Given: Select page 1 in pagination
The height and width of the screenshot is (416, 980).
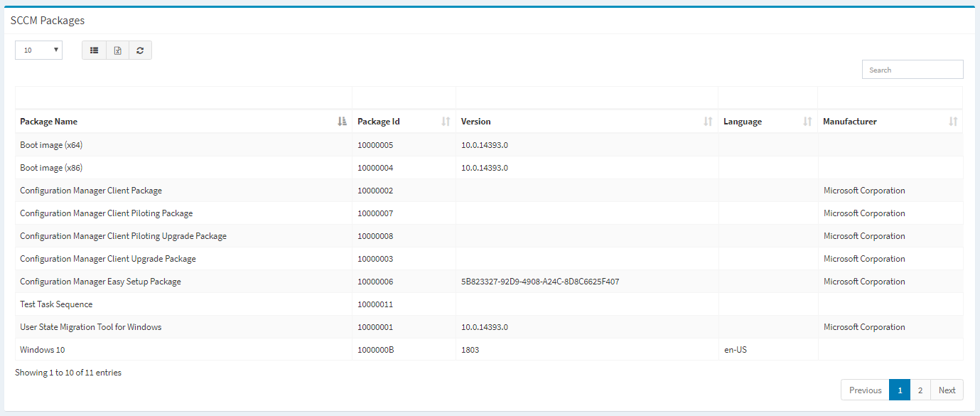Looking at the screenshot, I should pyautogui.click(x=900, y=390).
